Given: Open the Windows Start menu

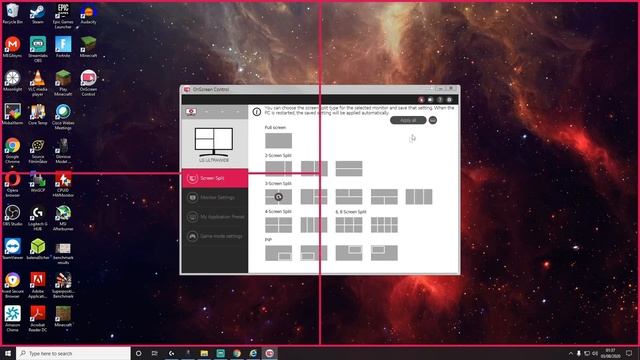Looking at the screenshot, I should pyautogui.click(x=8, y=353).
